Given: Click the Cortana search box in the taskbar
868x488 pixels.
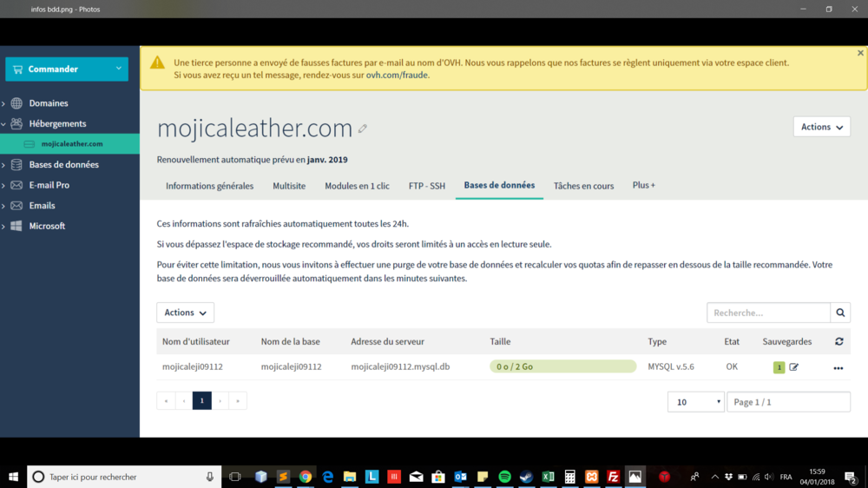Looking at the screenshot, I should (124, 477).
